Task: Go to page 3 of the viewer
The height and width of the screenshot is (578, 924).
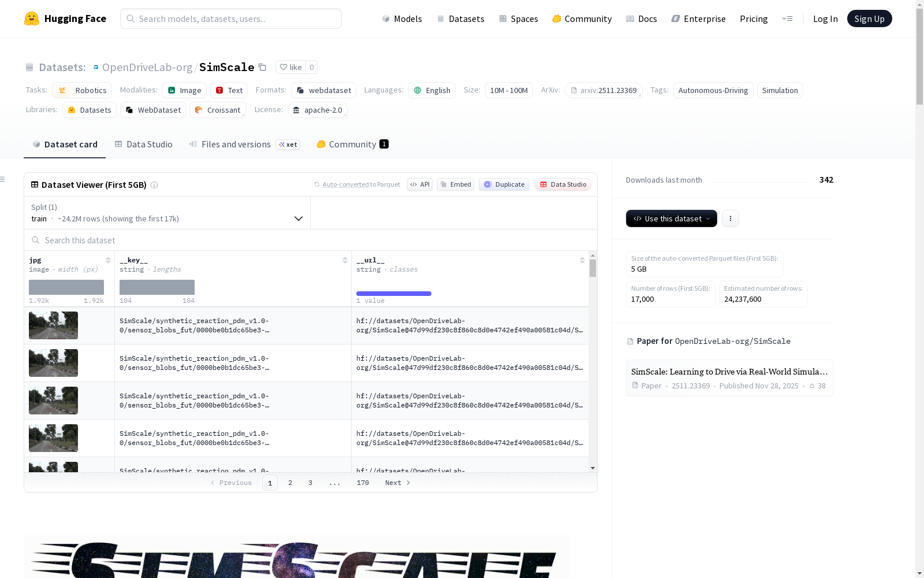Action: tap(310, 483)
